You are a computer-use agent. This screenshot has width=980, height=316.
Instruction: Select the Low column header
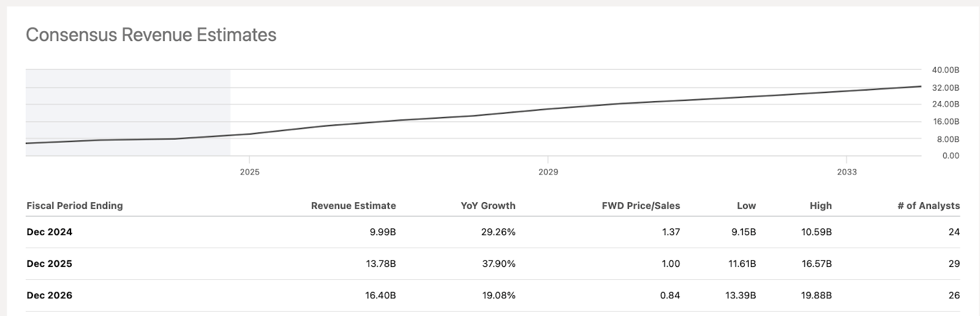click(x=746, y=206)
